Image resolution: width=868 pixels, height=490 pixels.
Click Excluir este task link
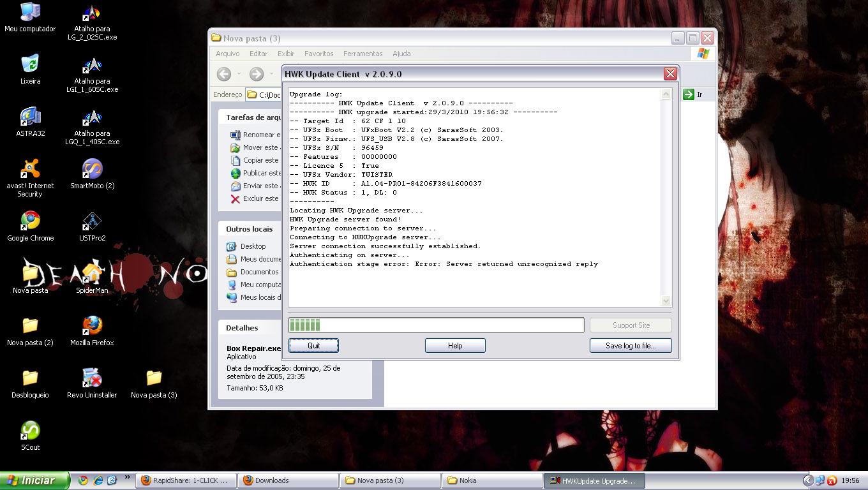(x=255, y=198)
